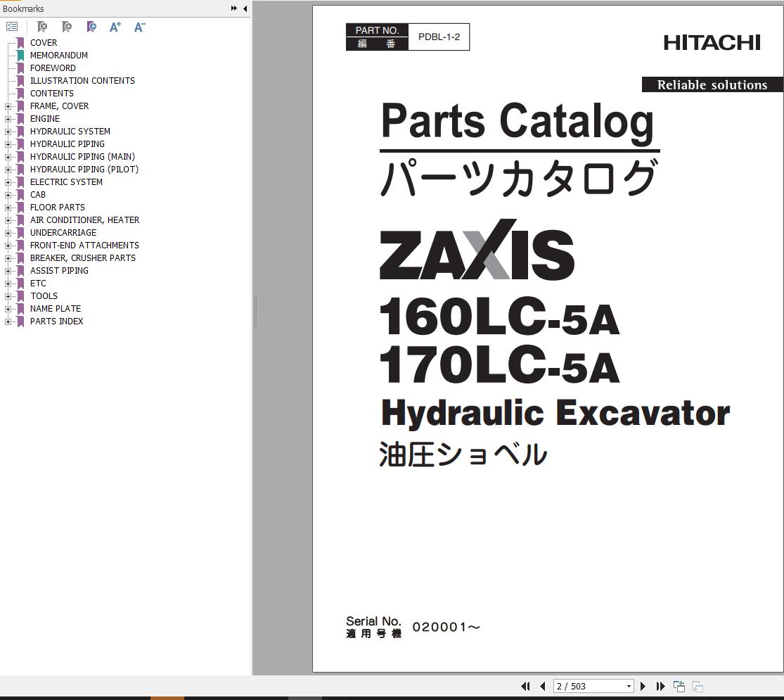
Task: Select the ELECTRIC SYSTEM bookmark label
Action: point(67,182)
